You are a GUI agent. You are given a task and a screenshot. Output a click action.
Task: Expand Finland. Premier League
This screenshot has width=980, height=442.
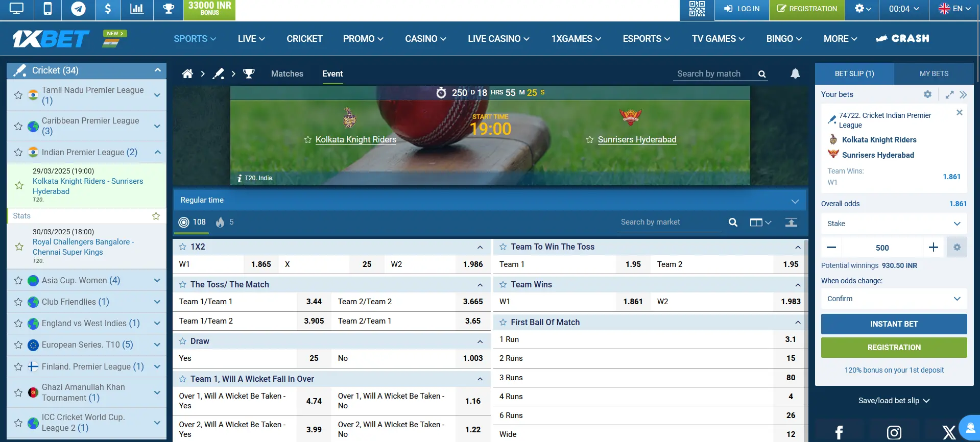(x=157, y=366)
